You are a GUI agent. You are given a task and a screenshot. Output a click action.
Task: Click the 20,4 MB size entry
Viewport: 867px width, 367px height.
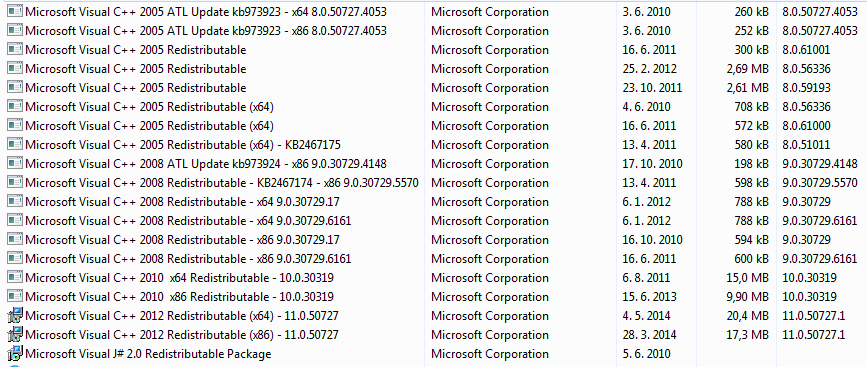tap(747, 316)
